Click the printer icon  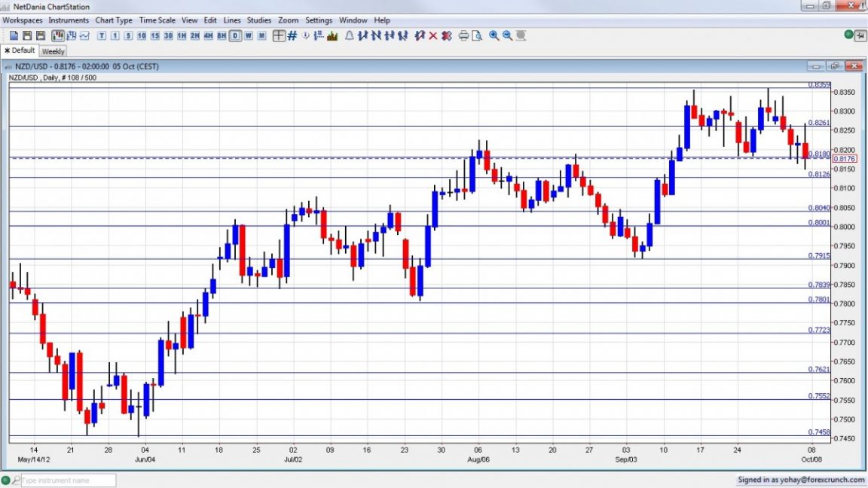tap(463, 35)
